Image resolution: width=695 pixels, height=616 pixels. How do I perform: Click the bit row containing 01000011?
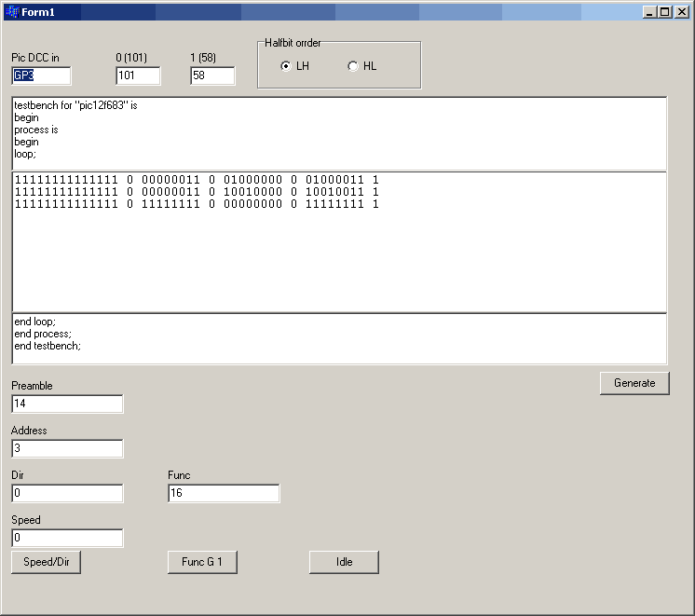tap(197, 180)
